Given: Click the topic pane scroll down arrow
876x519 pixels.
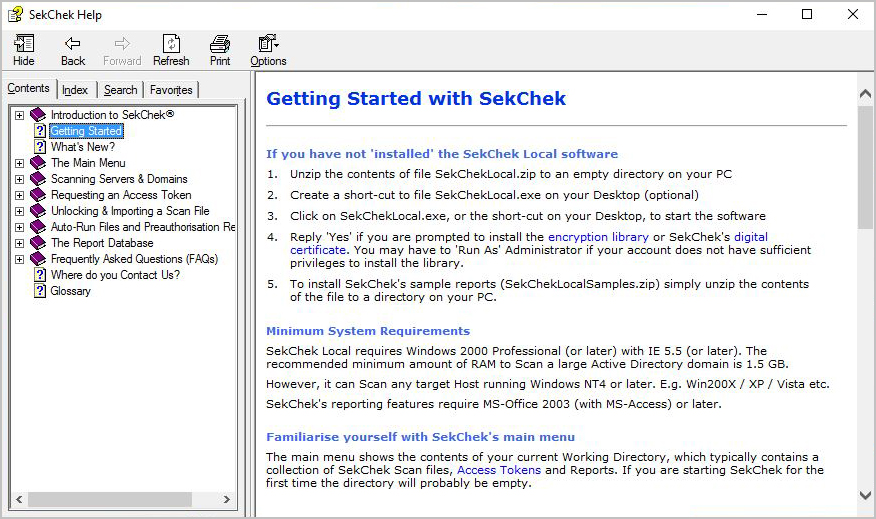Looking at the screenshot, I should click(x=865, y=495).
